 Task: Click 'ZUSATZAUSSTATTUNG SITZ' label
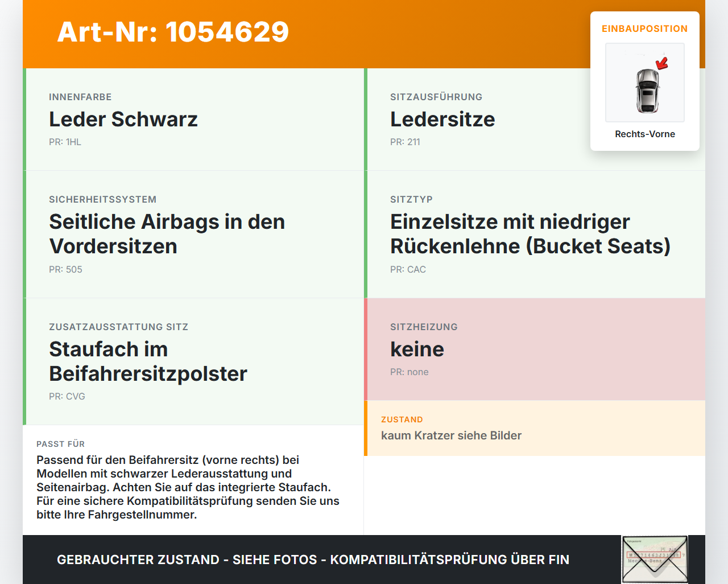118,327
